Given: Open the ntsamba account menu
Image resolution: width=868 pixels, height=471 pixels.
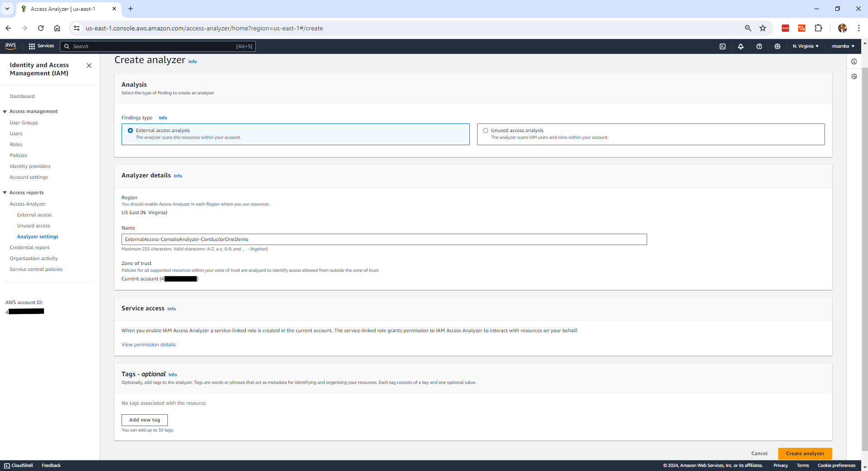Looking at the screenshot, I should click(x=843, y=46).
